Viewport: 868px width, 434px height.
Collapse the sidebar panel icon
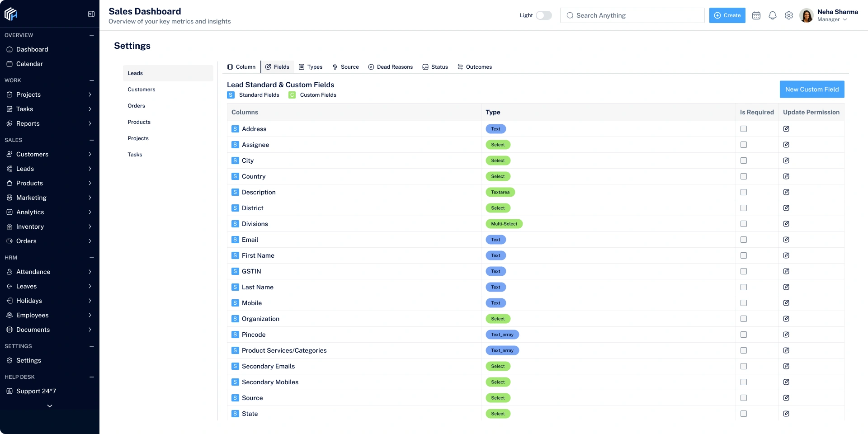(91, 14)
